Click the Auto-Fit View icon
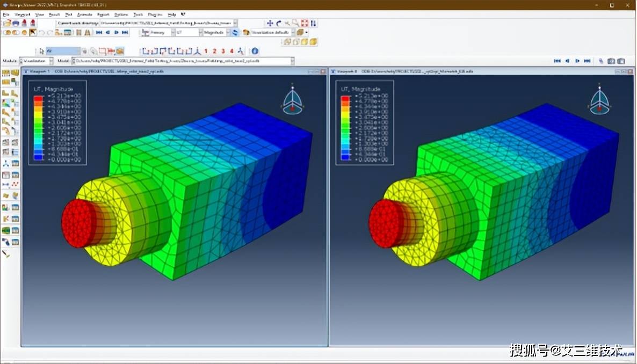The height and width of the screenshot is (364, 637). (305, 23)
